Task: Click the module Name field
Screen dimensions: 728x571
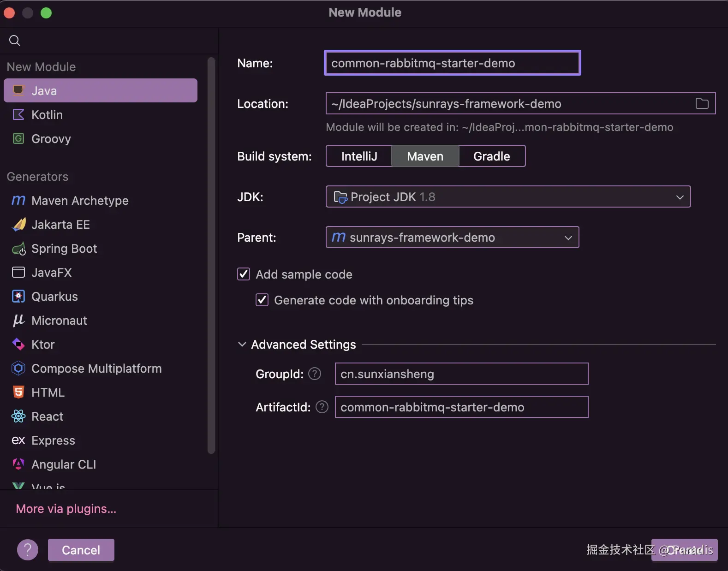Action: click(x=452, y=63)
